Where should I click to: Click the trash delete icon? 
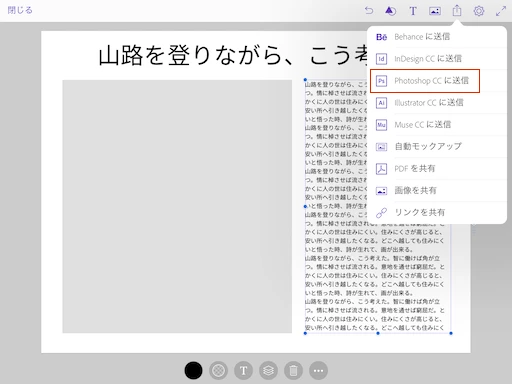point(293,370)
